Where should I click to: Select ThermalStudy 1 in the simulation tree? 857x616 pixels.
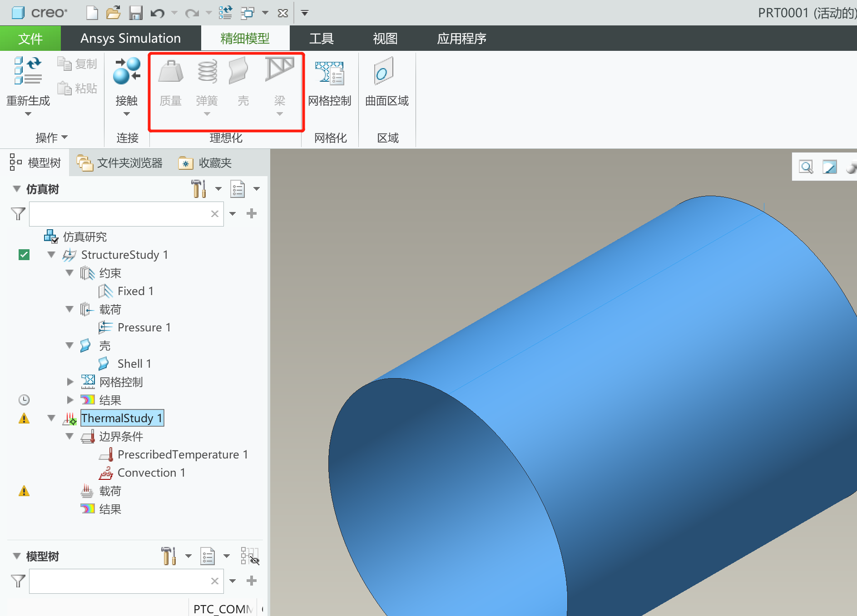(121, 418)
